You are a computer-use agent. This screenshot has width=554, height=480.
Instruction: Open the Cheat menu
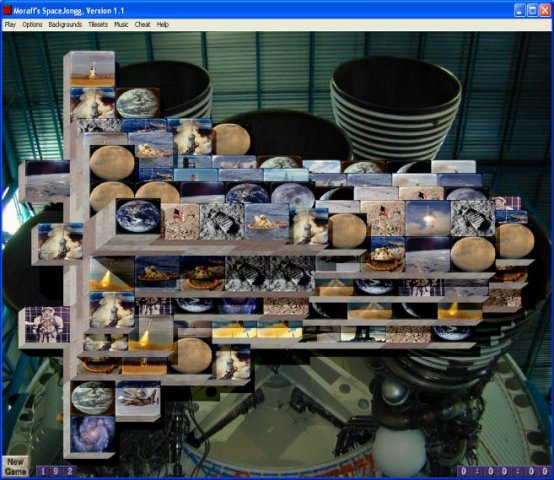pyautogui.click(x=142, y=24)
